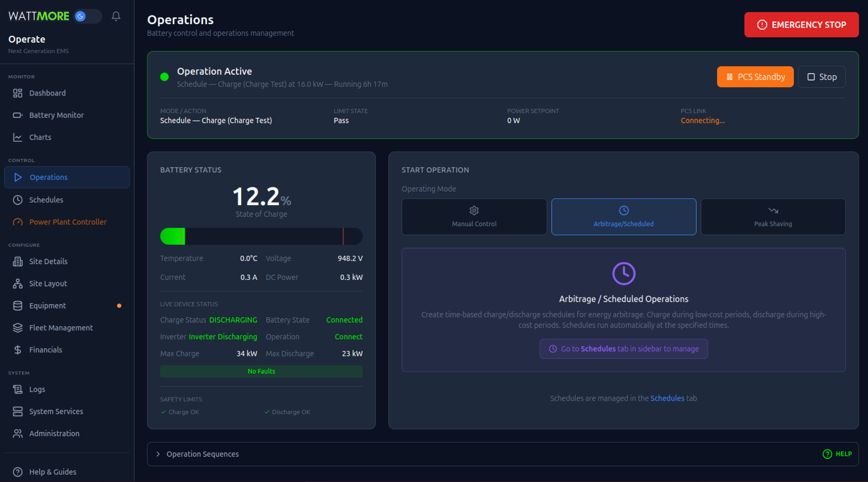Open Fleet Management in the sidebar
Viewport: 868px width, 482px height.
point(61,328)
